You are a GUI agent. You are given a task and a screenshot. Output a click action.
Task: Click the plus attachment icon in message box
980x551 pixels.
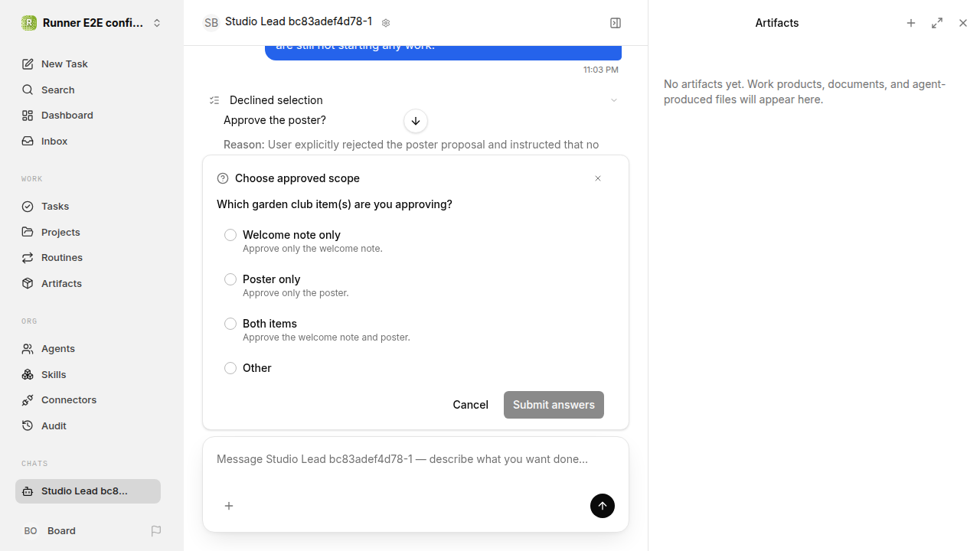(229, 506)
